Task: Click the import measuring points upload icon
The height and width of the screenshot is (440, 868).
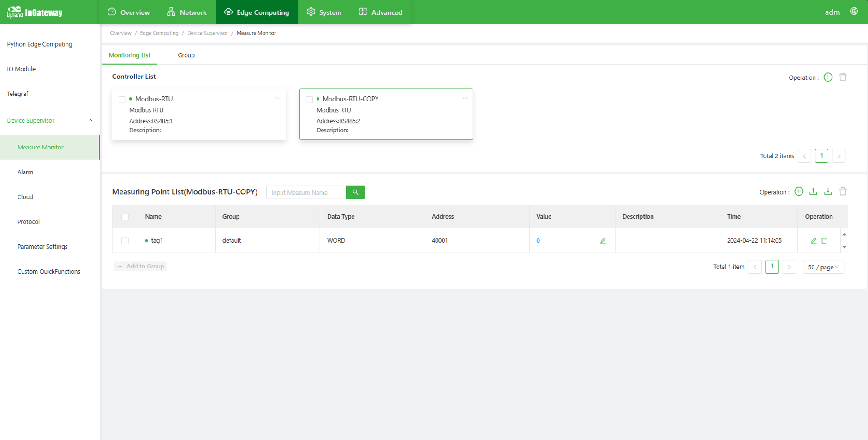Action: click(813, 192)
